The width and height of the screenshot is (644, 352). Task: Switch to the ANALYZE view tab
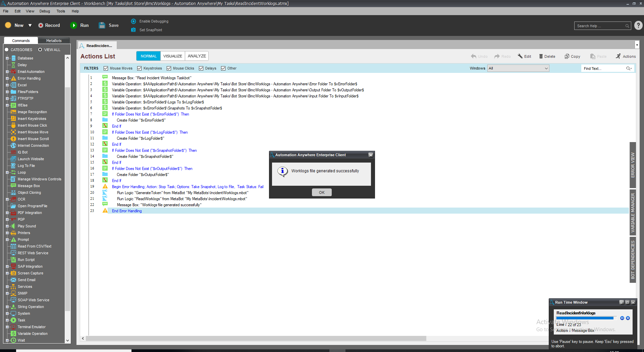coord(197,56)
